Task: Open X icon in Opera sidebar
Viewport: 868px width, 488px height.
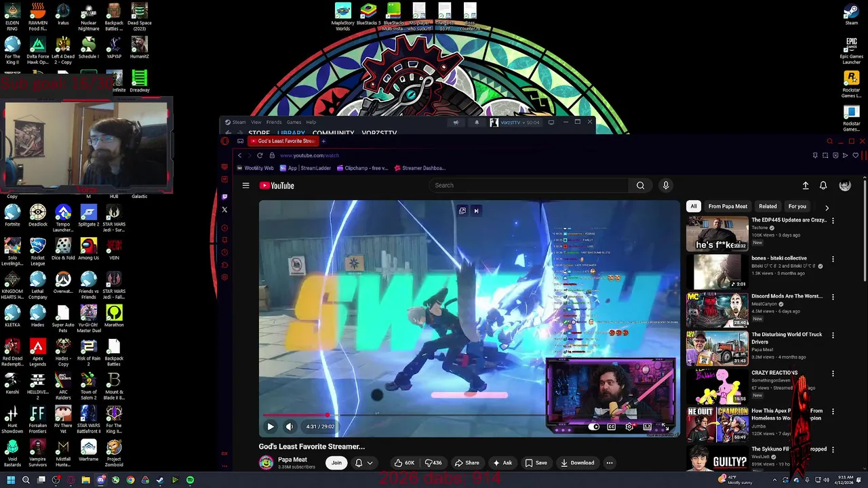Action: coord(224,209)
